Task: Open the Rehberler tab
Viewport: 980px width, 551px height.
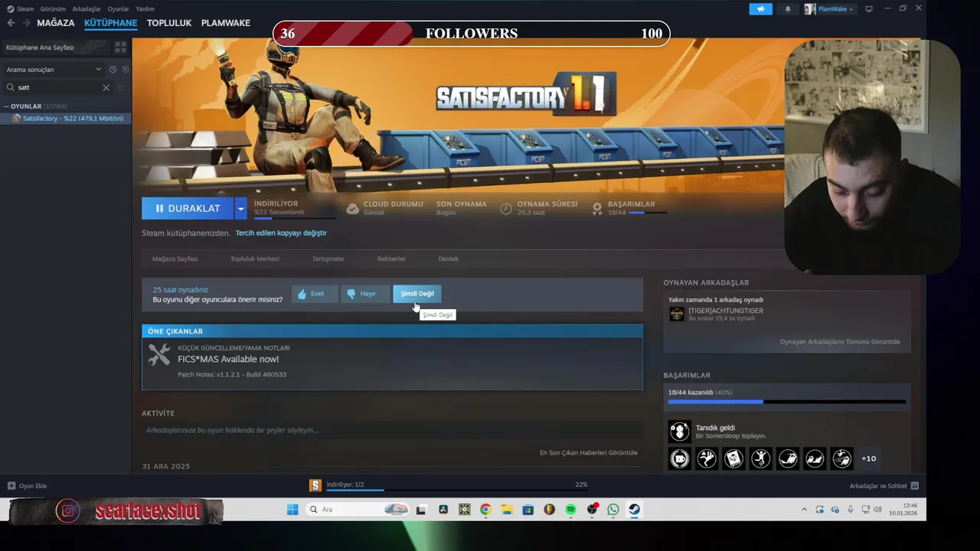Action: pos(391,259)
